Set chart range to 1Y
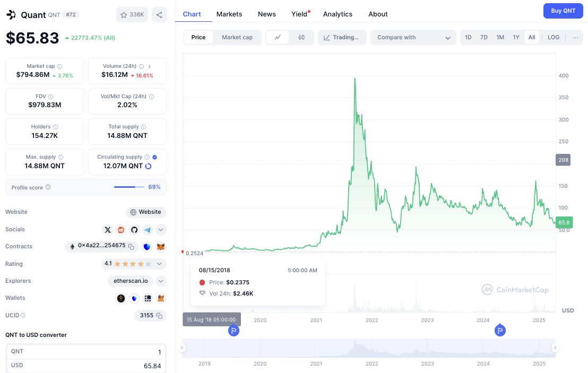 (516, 38)
